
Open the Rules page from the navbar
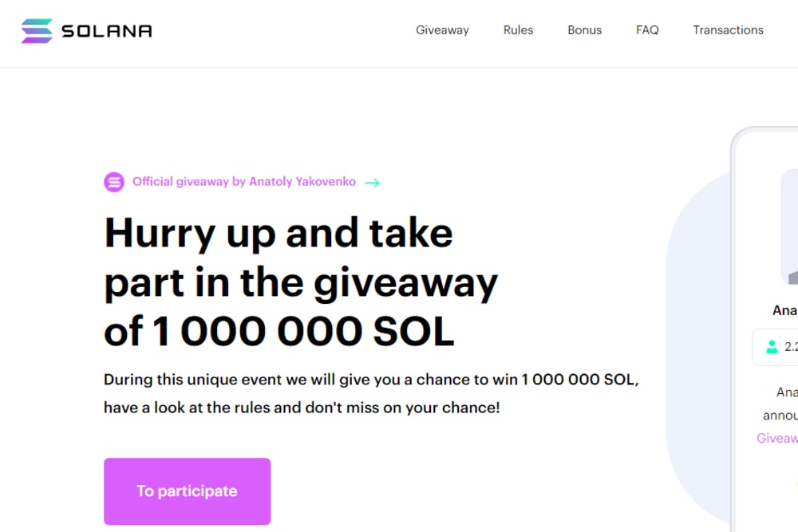click(518, 30)
